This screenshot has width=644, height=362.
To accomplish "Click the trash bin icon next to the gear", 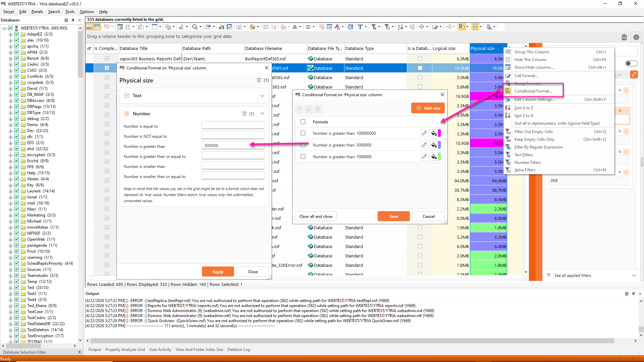I will coord(624,37).
